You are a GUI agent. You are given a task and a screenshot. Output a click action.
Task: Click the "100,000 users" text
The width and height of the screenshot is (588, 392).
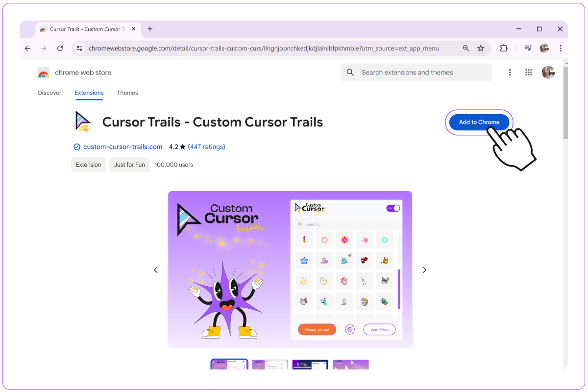click(174, 165)
